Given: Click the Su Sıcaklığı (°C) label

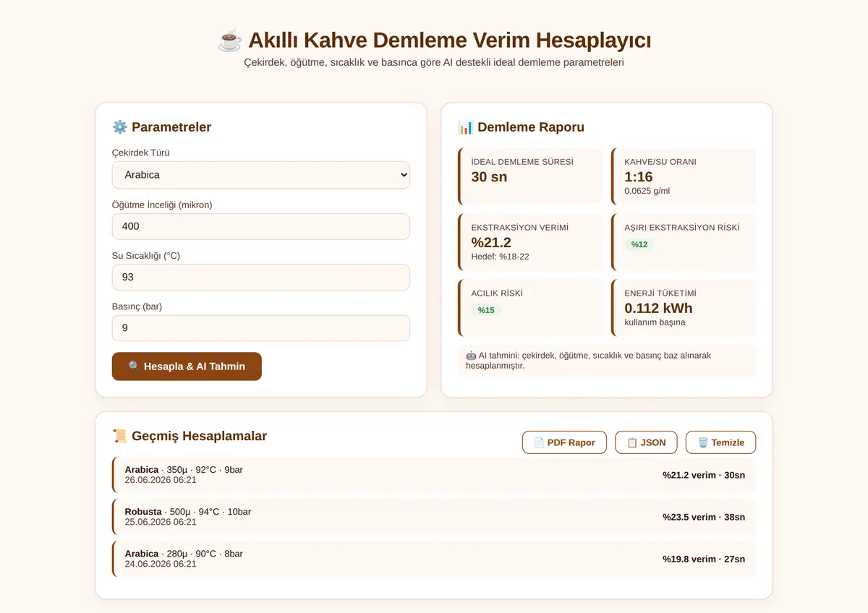Looking at the screenshot, I should point(145,256).
